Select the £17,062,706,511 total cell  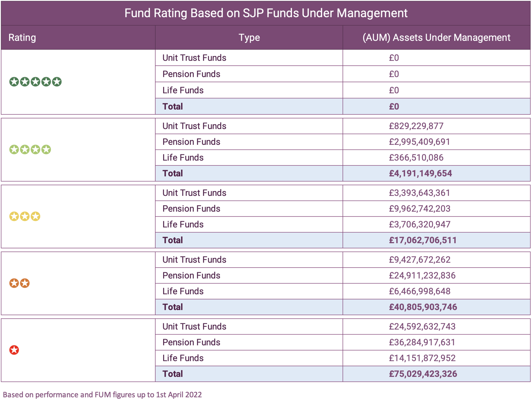pyautogui.click(x=423, y=240)
